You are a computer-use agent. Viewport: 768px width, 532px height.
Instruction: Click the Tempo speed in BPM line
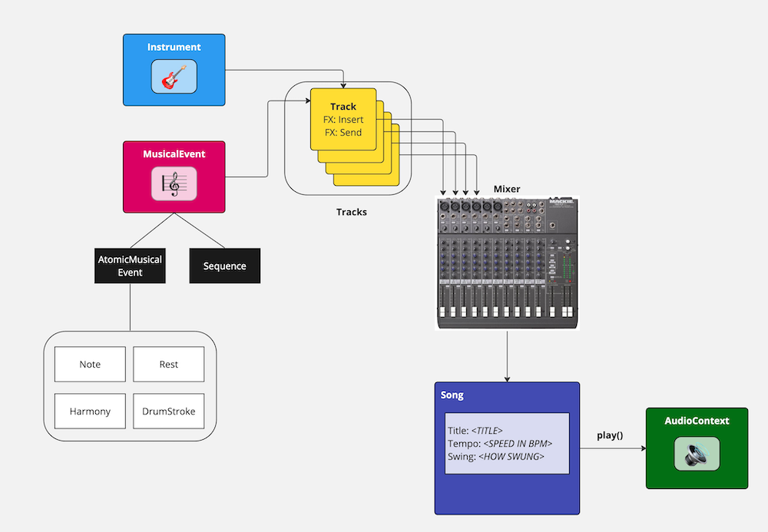pyautogui.click(x=500, y=444)
